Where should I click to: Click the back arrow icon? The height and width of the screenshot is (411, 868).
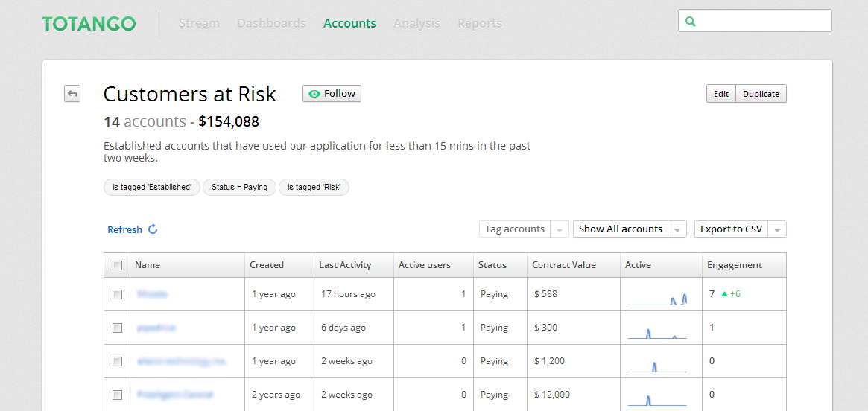(x=72, y=94)
